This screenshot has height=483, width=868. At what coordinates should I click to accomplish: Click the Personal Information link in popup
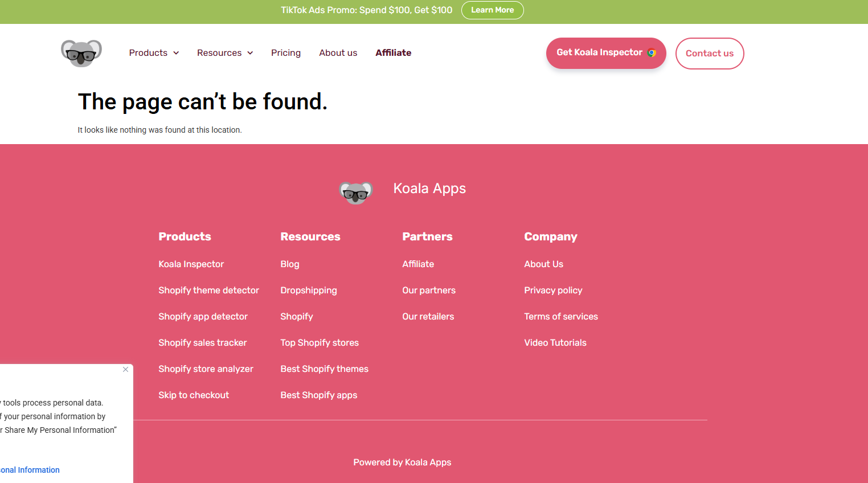pyautogui.click(x=30, y=470)
